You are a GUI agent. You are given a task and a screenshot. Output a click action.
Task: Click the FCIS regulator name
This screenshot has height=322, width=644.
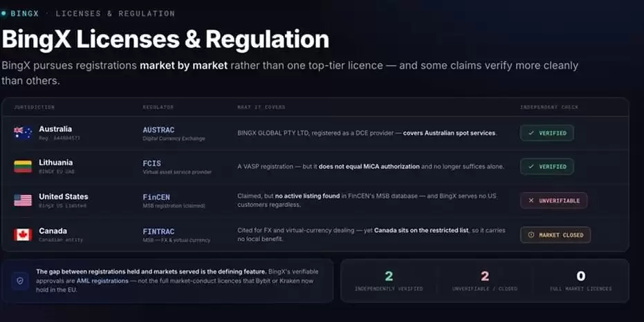[151, 163]
